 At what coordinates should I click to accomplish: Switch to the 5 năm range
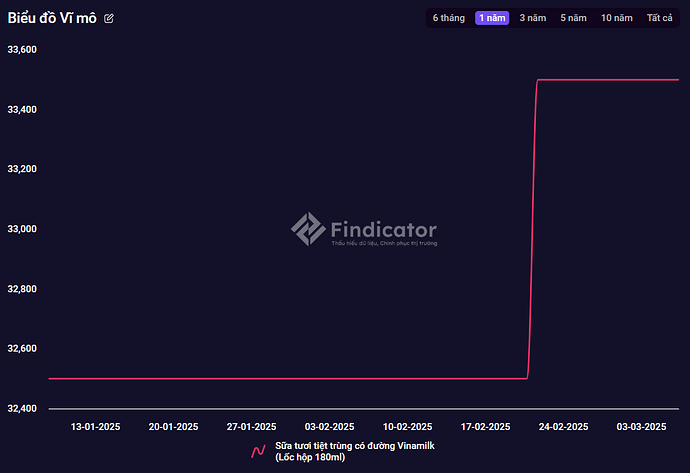573,18
